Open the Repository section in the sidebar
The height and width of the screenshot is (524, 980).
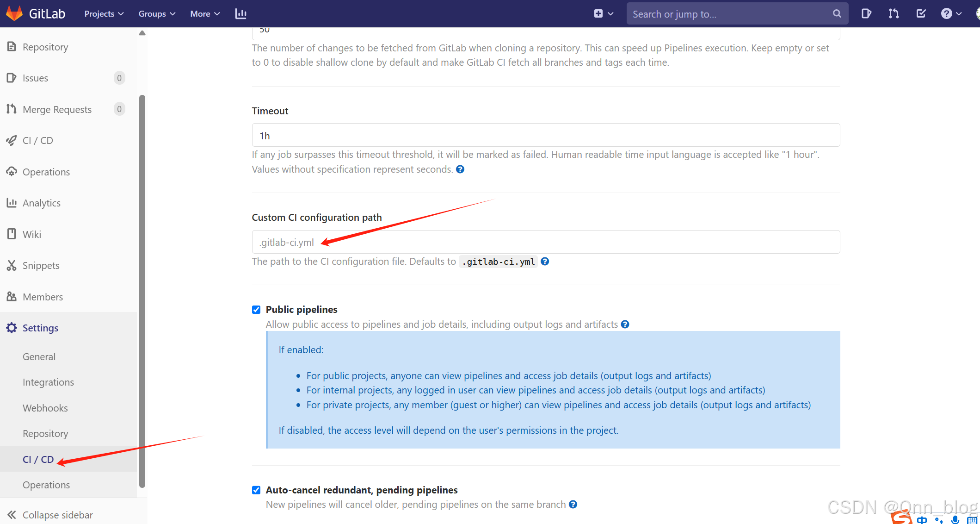click(45, 47)
